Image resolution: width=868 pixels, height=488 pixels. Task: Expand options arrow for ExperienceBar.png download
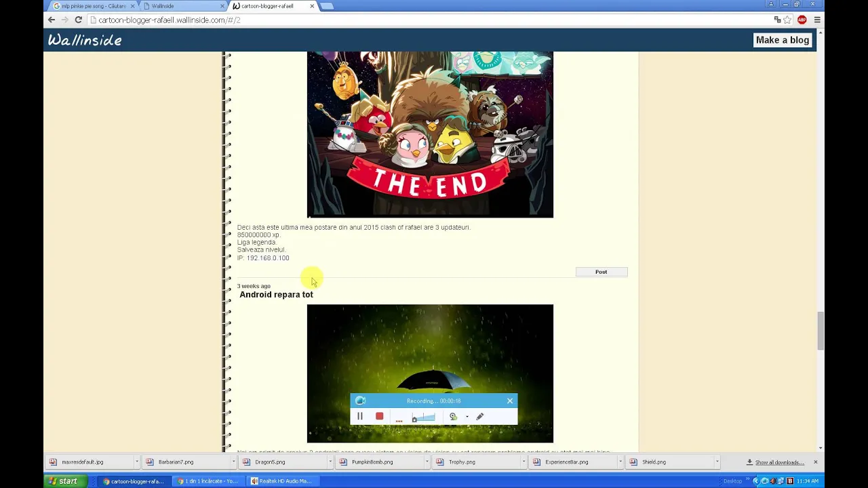(x=620, y=462)
